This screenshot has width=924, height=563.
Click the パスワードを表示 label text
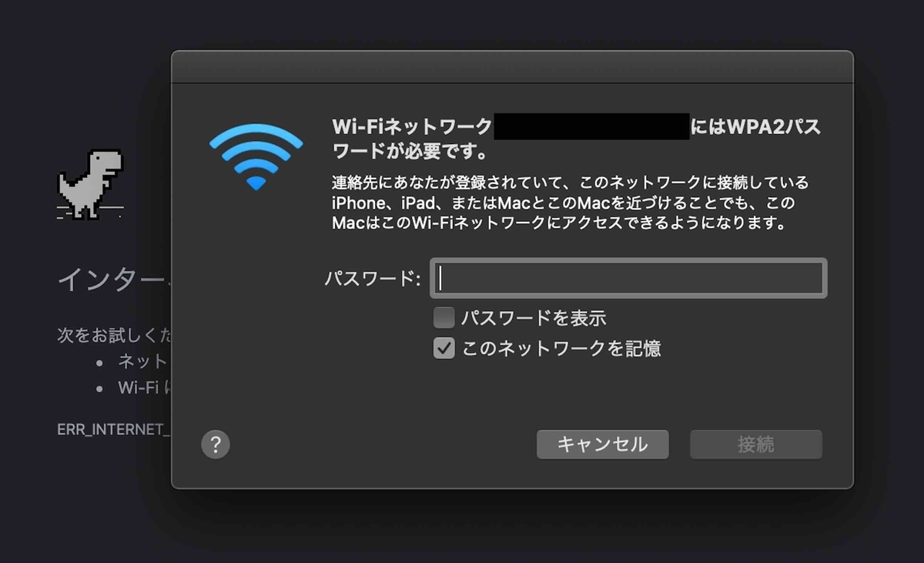pyautogui.click(x=534, y=317)
